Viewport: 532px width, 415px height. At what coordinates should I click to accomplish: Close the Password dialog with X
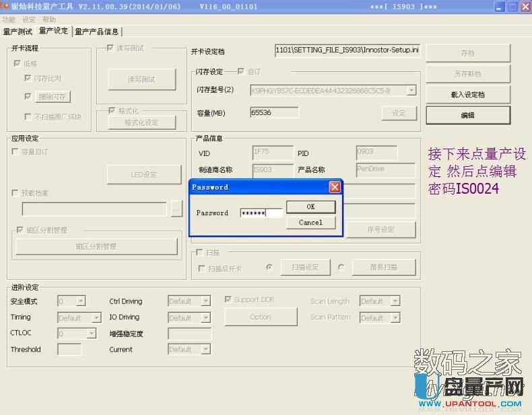click(x=334, y=187)
